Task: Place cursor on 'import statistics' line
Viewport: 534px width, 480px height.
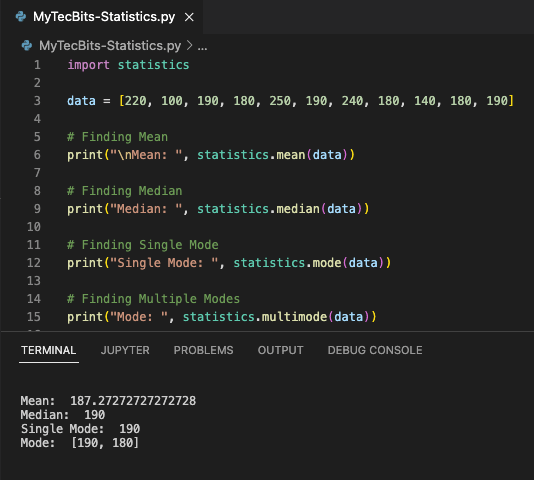Action: 128,65
